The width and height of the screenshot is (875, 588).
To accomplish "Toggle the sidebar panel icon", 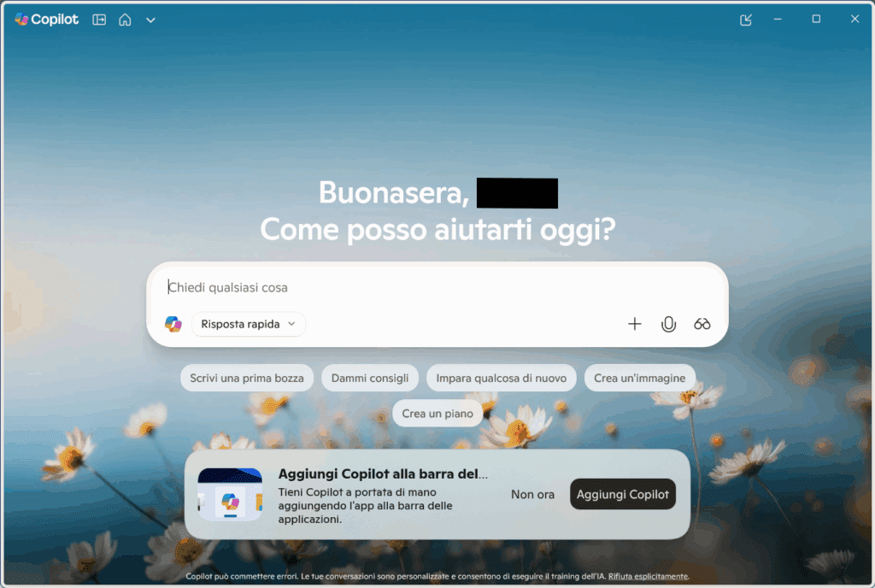I will point(99,20).
